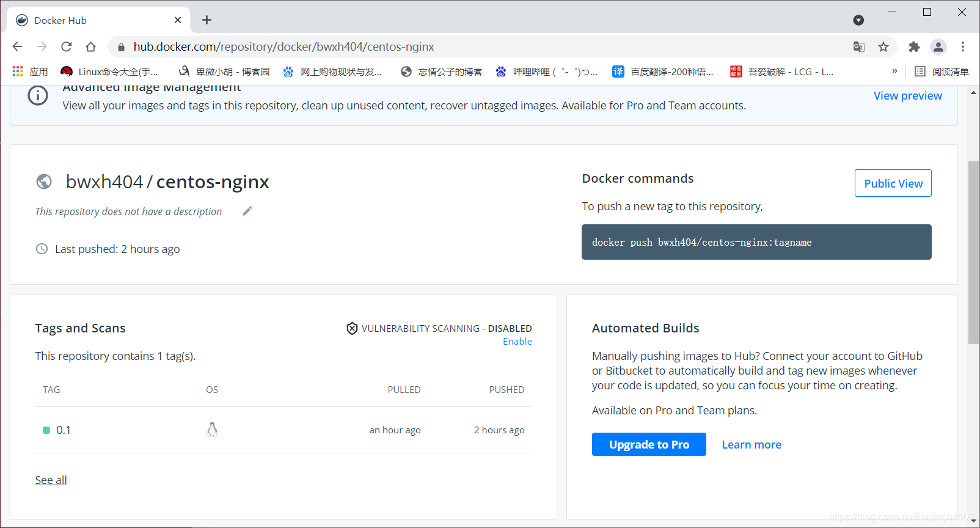Click the '2 hours ago' pushed value
This screenshot has width=980, height=528.
(499, 430)
